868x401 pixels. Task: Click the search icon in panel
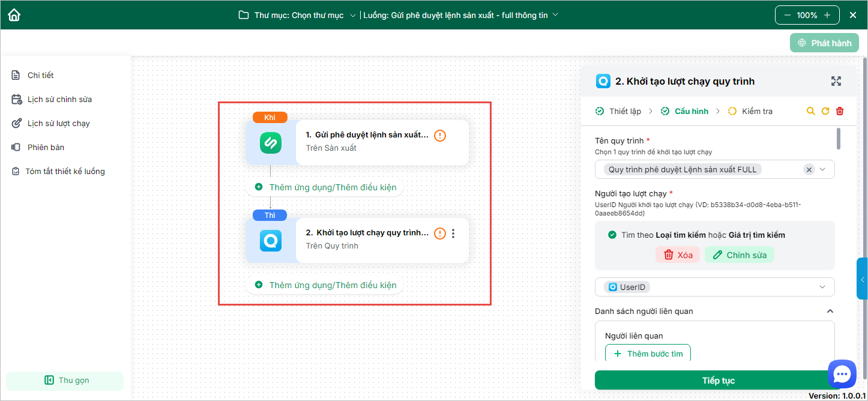811,111
